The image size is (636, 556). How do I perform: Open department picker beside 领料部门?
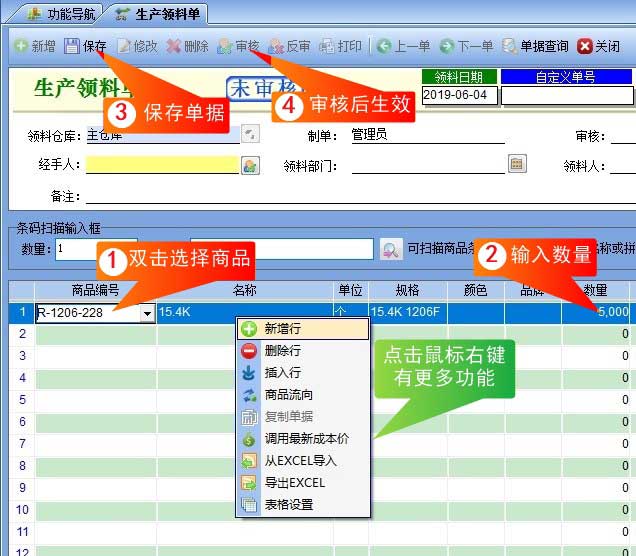pos(517,164)
